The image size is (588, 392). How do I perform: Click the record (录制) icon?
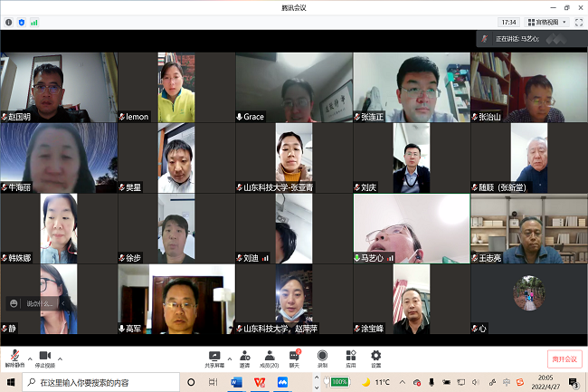click(322, 356)
